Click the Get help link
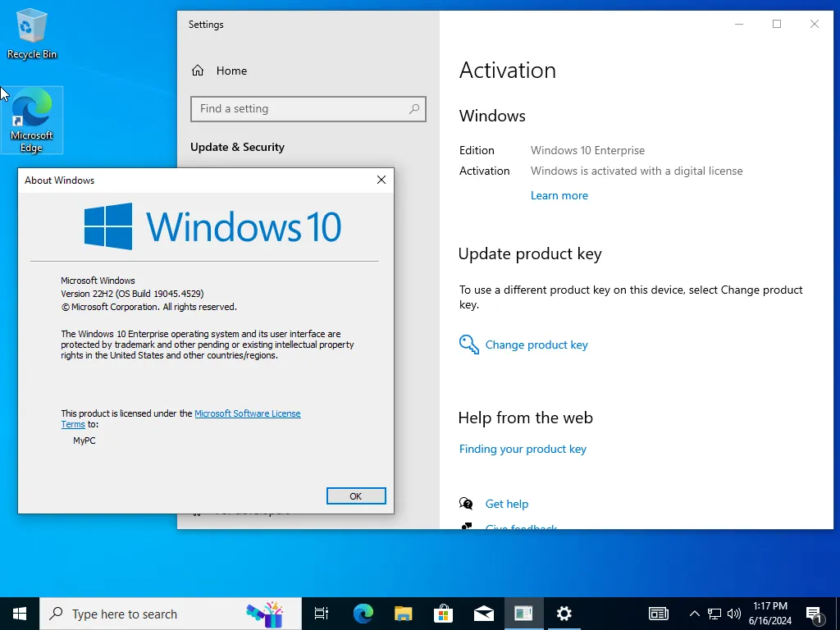Viewport: 840px width, 630px height. (506, 504)
